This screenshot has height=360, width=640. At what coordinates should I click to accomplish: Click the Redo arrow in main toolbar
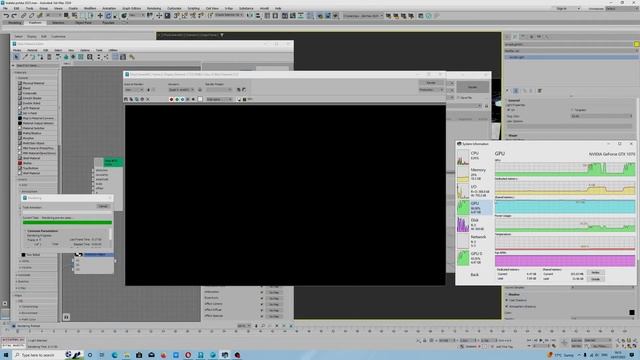[14, 16]
